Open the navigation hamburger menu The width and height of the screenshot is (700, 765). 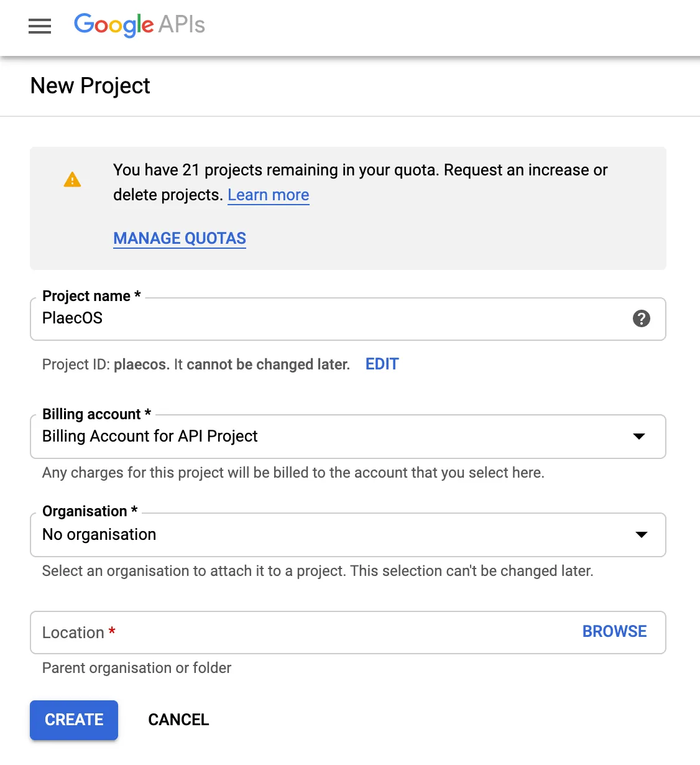(x=39, y=26)
